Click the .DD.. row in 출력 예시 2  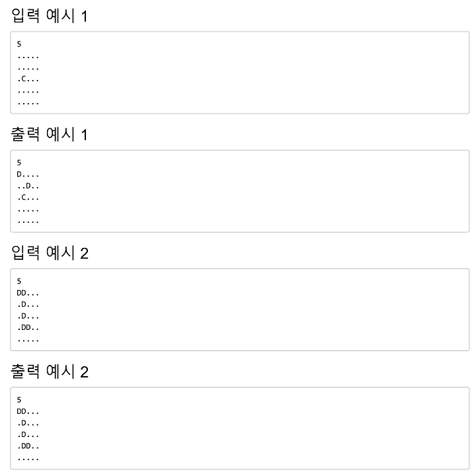click(28, 446)
